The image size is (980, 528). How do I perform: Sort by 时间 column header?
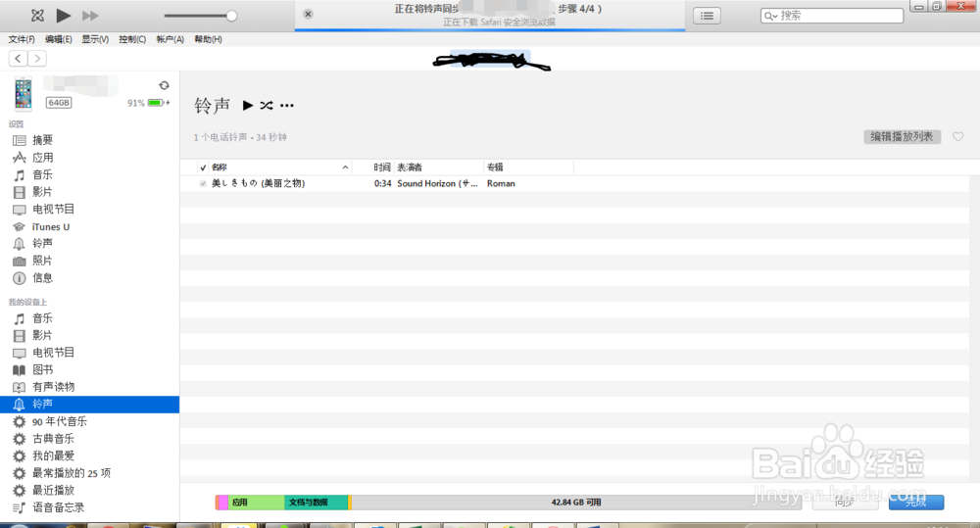click(x=382, y=168)
